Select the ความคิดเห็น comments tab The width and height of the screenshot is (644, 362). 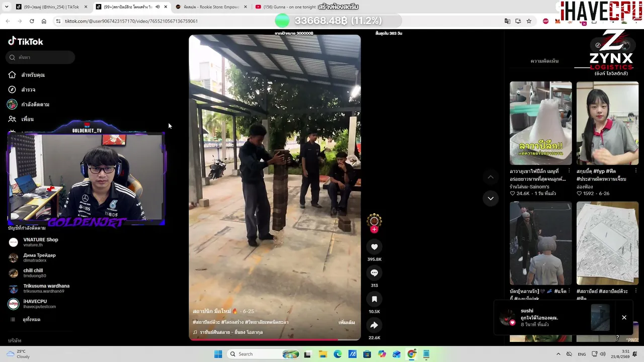[544, 61]
